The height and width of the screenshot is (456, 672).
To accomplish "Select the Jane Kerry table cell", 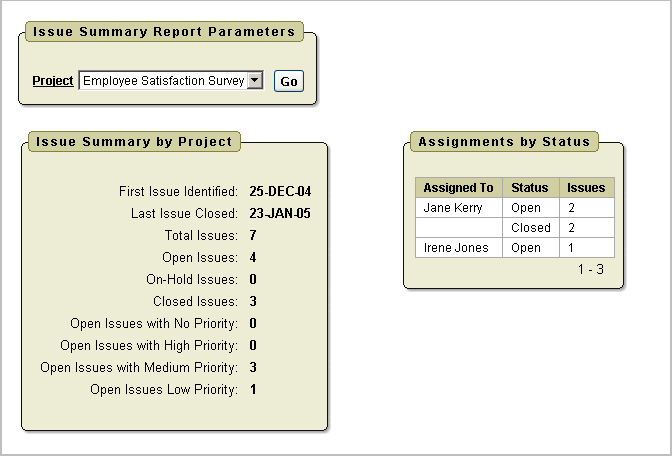I will 453,208.
